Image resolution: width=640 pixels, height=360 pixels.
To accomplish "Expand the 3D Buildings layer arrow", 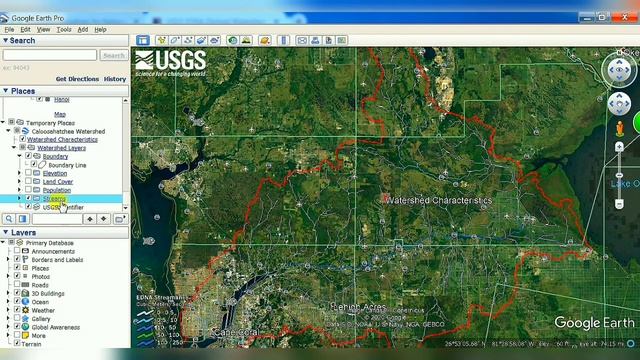I will coord(8,293).
